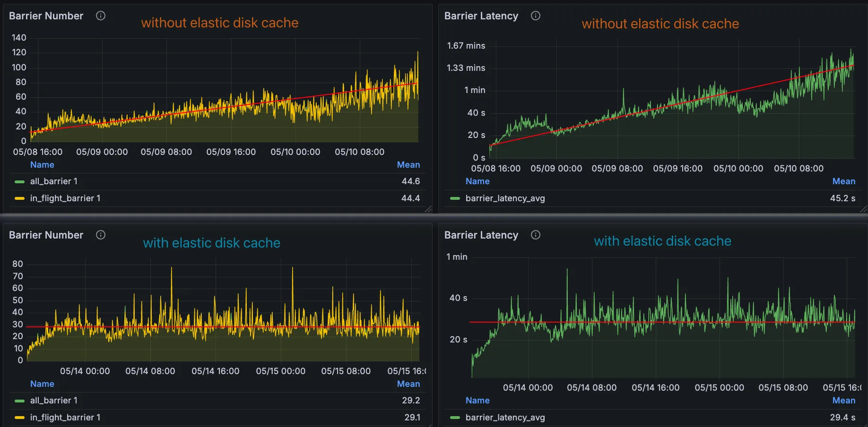The height and width of the screenshot is (427, 868).
Task: Toggle the all_barrier 1 series in the top Barrier Number legend
Action: pos(53,181)
